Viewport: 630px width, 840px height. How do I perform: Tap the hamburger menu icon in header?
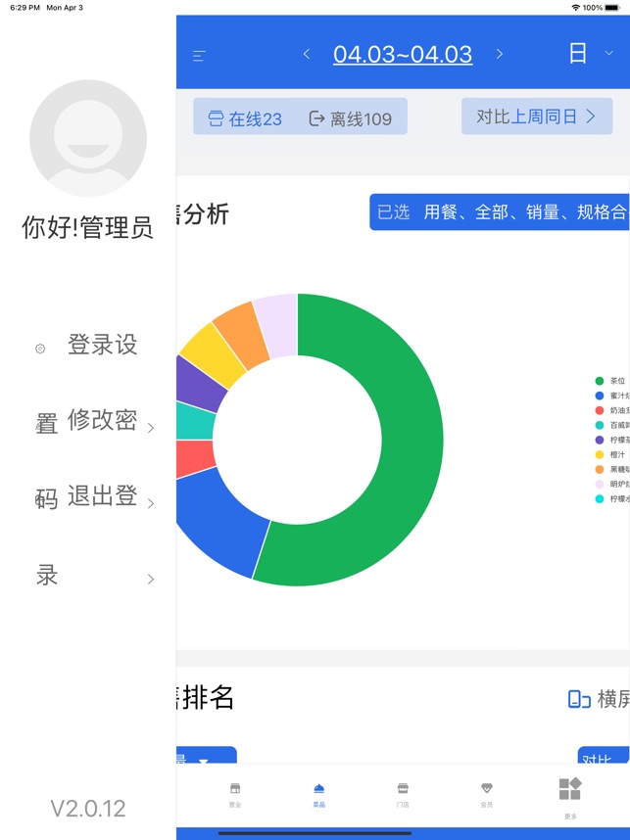(x=199, y=56)
